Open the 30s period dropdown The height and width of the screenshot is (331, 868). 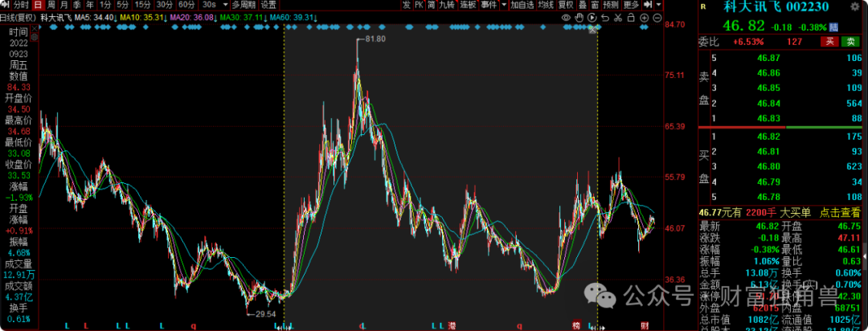(225, 5)
